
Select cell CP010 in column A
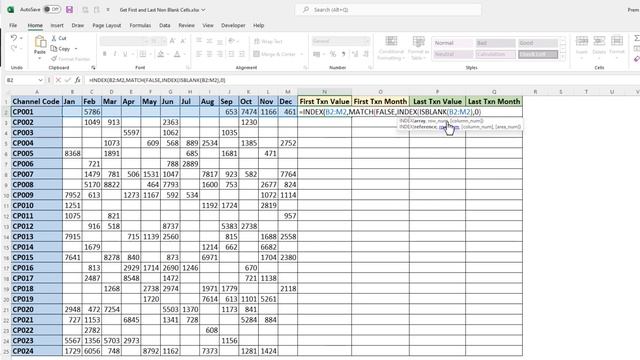[36, 205]
